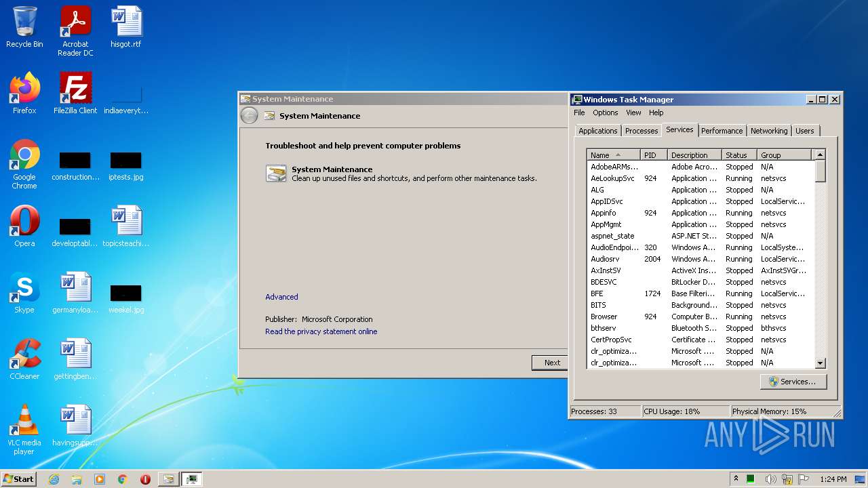Sort services by PID column
This screenshot has height=488, width=868.
653,155
